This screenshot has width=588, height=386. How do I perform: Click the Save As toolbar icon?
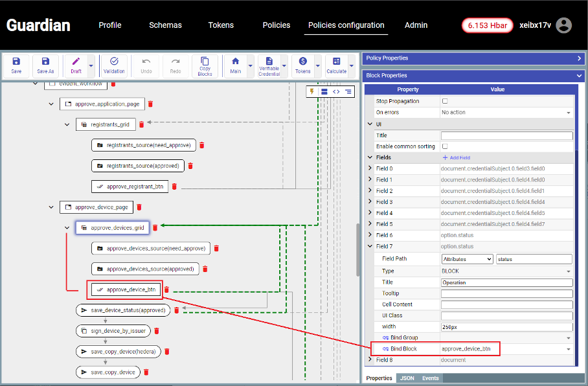coord(45,65)
